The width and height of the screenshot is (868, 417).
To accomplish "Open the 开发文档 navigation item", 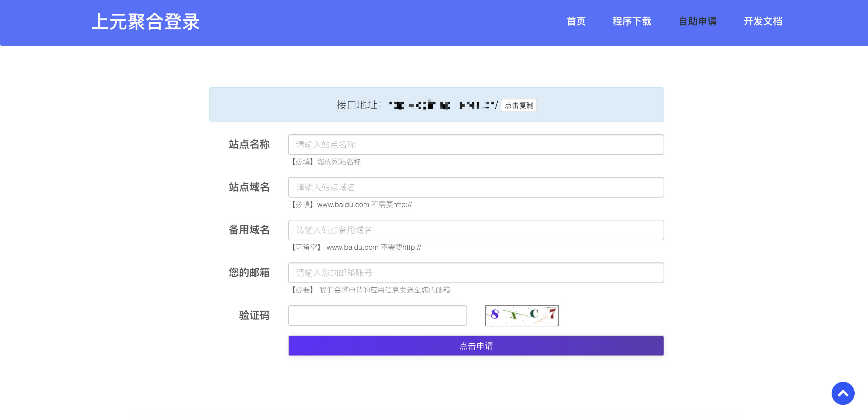I will point(763,21).
